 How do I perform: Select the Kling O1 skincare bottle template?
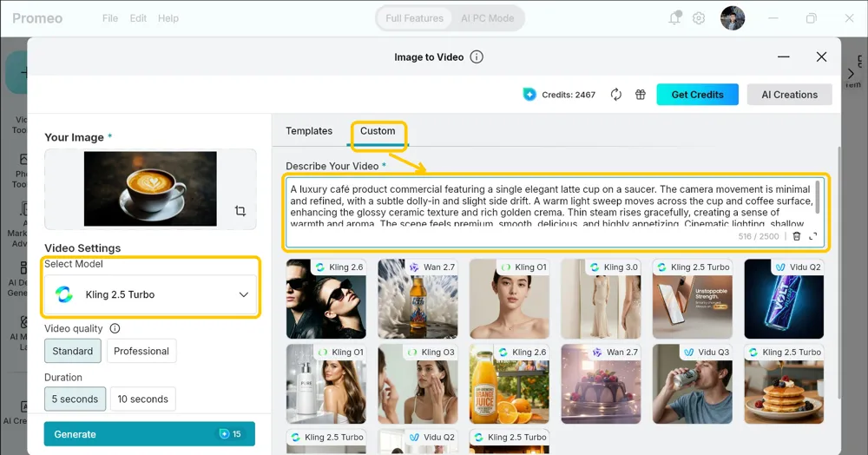(326, 384)
